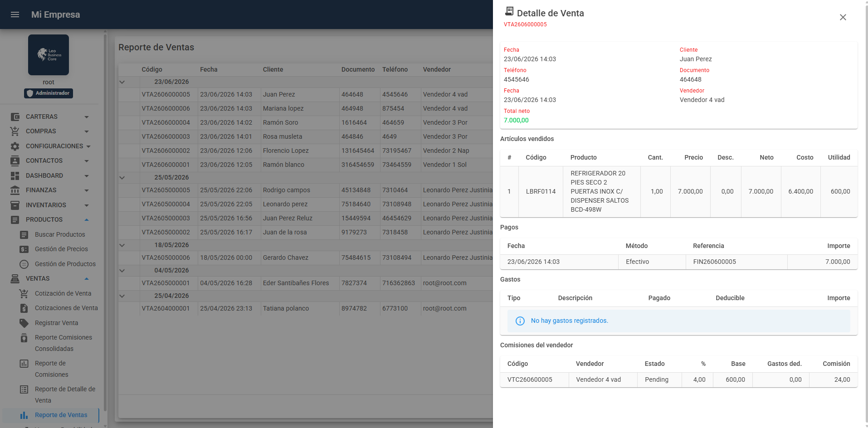Open Gestión de Productos menu item

pos(65,264)
